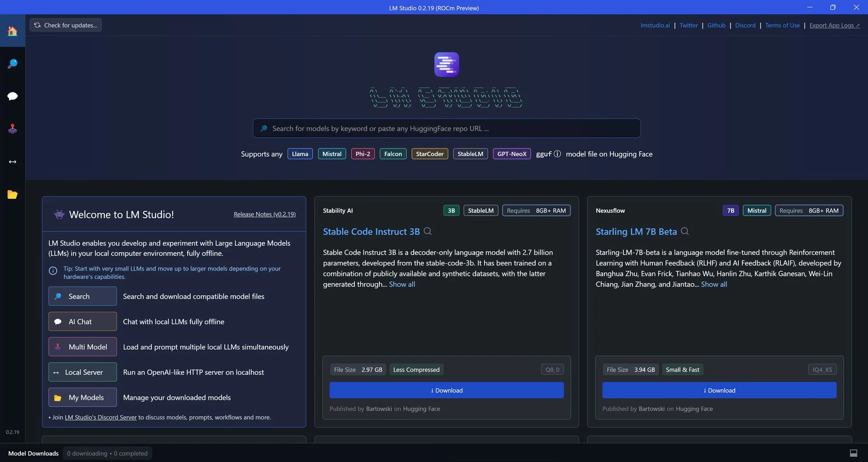Viewport: 868px width, 462px height.
Task: Click StableLM tag on Stability AI card
Action: point(481,210)
